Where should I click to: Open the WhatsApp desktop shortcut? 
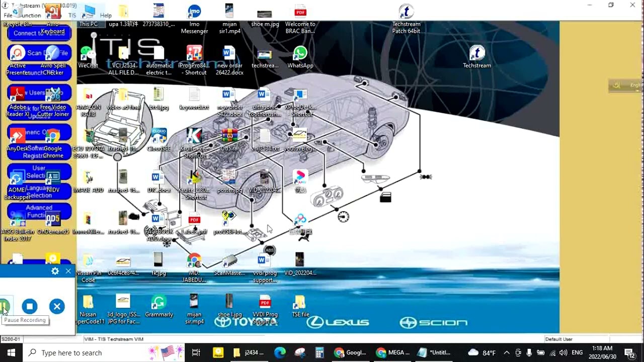(300, 56)
